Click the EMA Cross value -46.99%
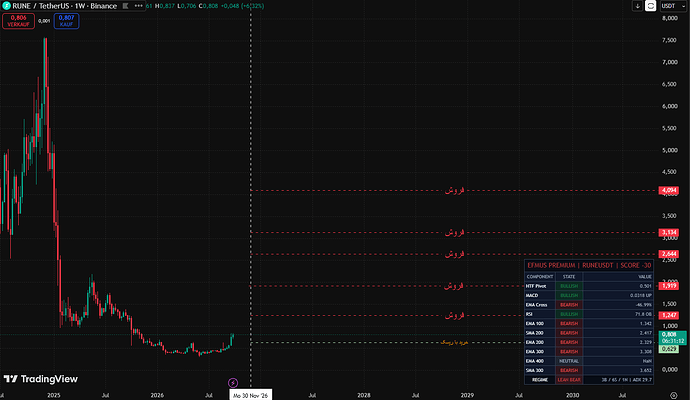This screenshot has height=400, width=690. [643, 305]
